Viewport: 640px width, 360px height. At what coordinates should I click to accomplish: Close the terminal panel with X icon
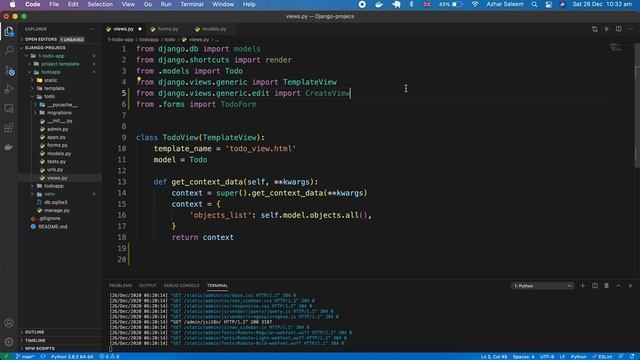click(x=630, y=286)
